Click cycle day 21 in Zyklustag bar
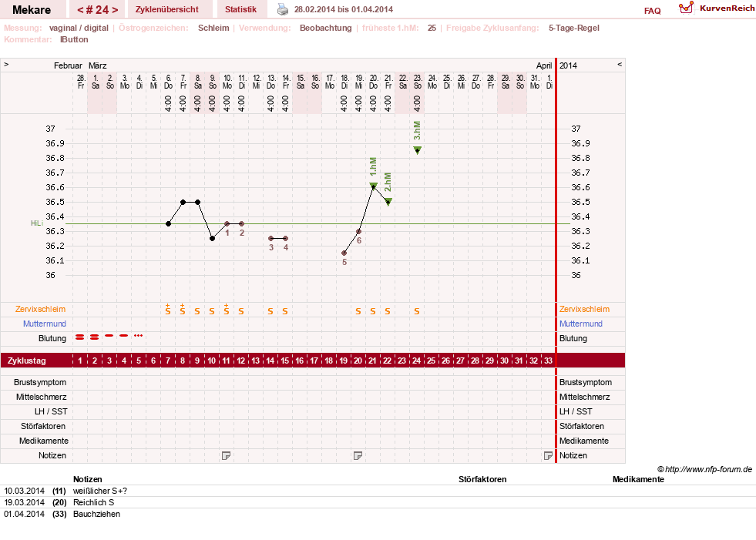The image size is (756, 540). 372,361
